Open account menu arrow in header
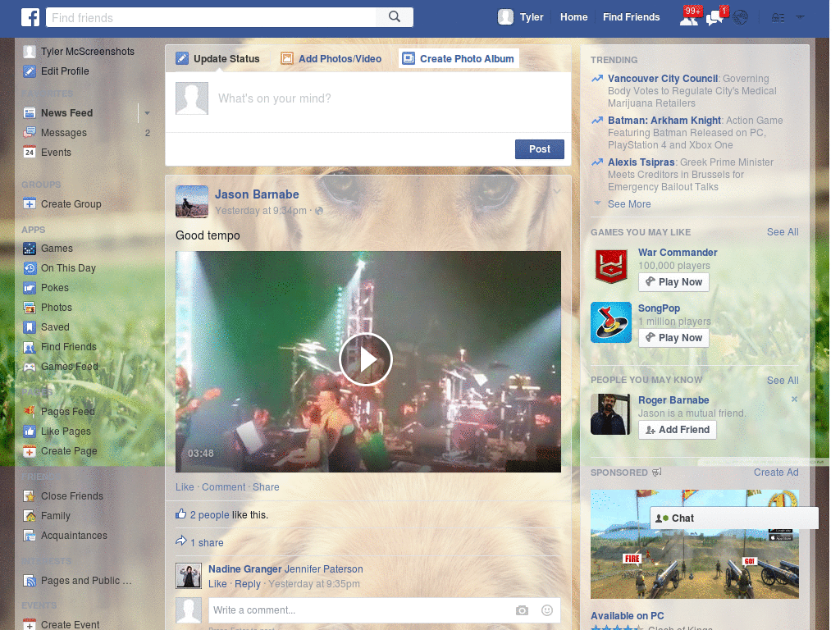This screenshot has height=630, width=840. coord(801,17)
